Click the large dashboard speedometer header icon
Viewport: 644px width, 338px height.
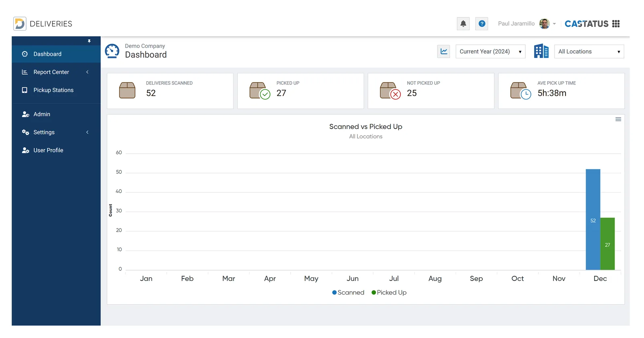[x=112, y=51]
